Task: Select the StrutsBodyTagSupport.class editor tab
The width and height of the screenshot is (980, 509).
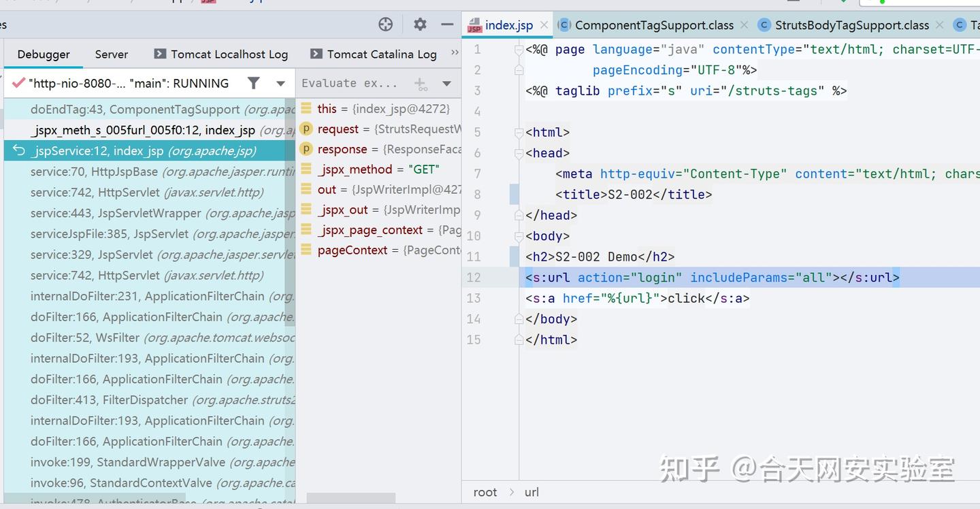Action: point(844,25)
